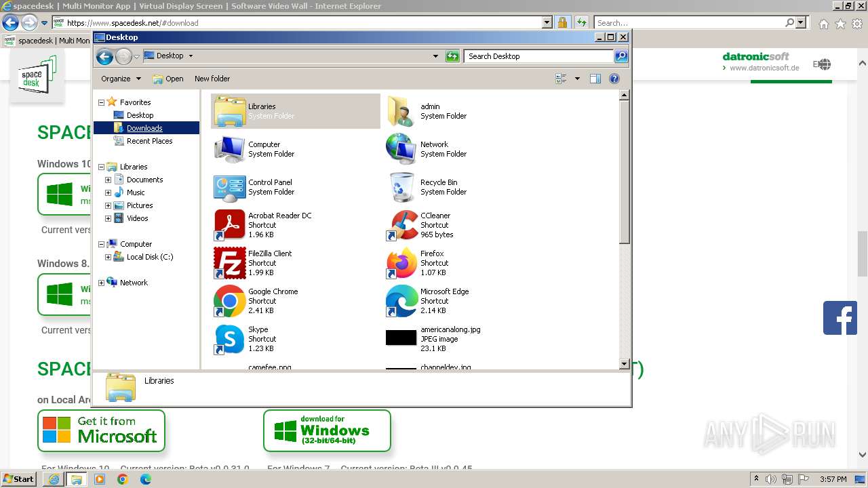This screenshot has height=488, width=868.
Task: Expand the Network tree node
Action: 102,283
